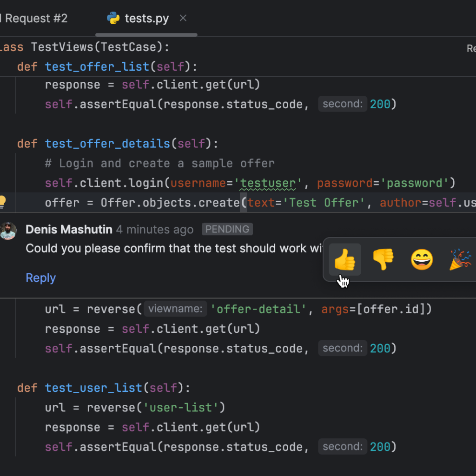Click the underlined 'testuser' string
Image resolution: width=476 pixels, height=476 pixels.
point(267,183)
